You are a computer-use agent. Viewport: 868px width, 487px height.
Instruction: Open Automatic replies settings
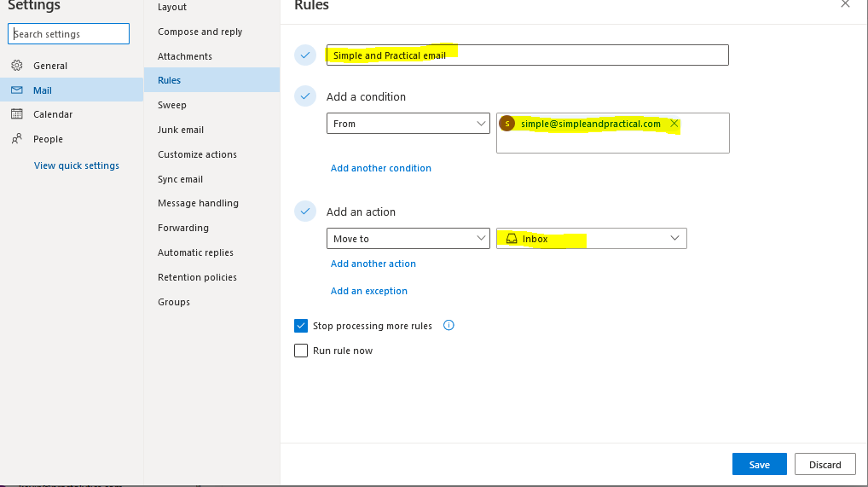195,252
